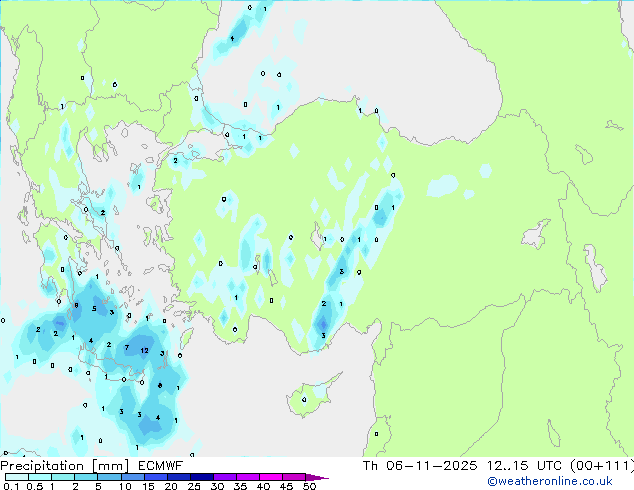Select the 35–40 mm legend color swatch
Image resolution: width=634 pixels, height=490 pixels.
(247, 477)
